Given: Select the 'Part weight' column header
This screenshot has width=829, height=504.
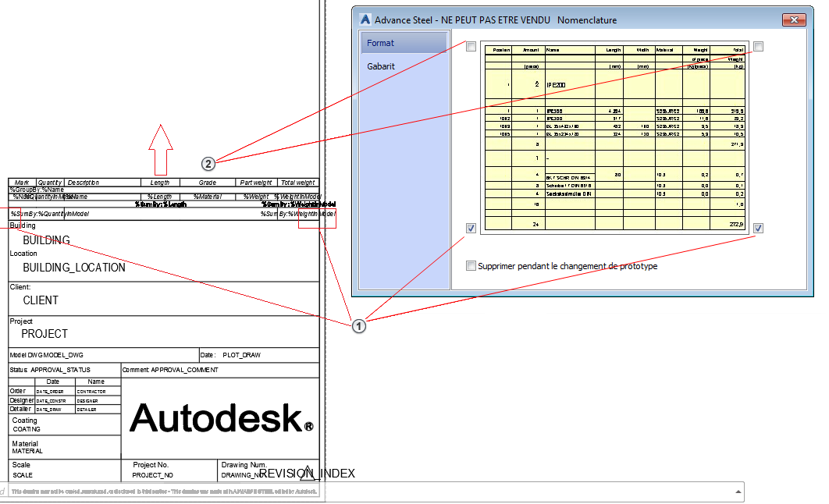Looking at the screenshot, I should click(x=256, y=183).
